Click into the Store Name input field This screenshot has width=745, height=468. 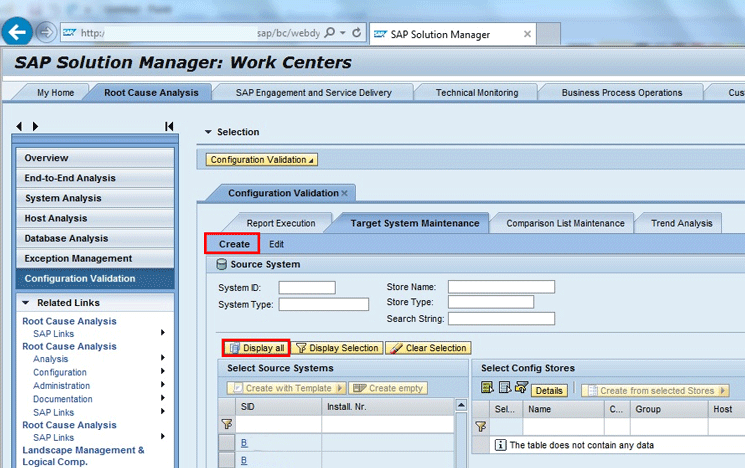click(501, 287)
